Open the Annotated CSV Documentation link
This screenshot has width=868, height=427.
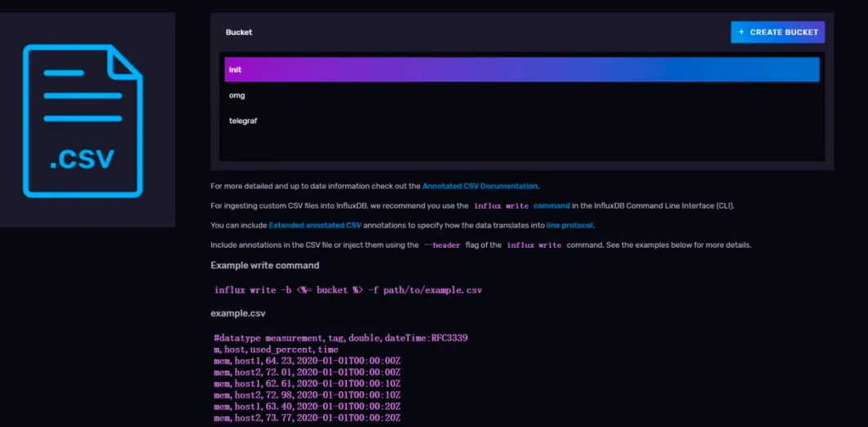coord(480,187)
